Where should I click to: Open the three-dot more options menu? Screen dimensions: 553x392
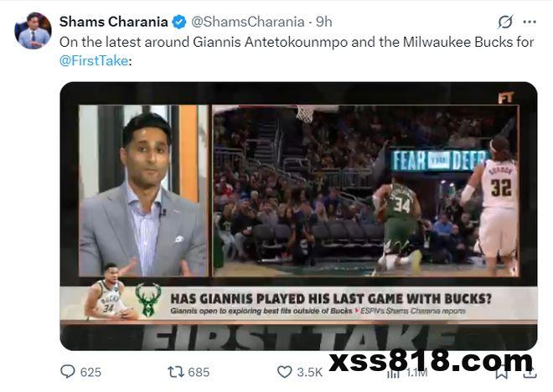tap(530, 22)
